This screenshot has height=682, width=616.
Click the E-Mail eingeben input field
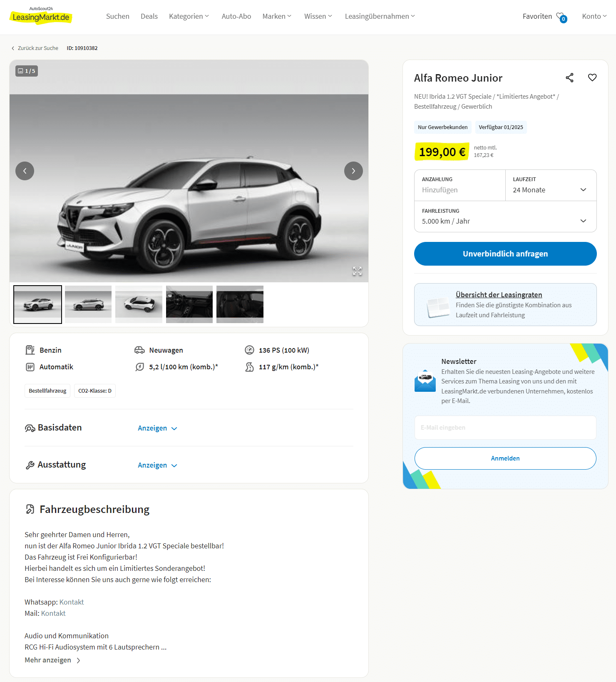click(x=505, y=428)
